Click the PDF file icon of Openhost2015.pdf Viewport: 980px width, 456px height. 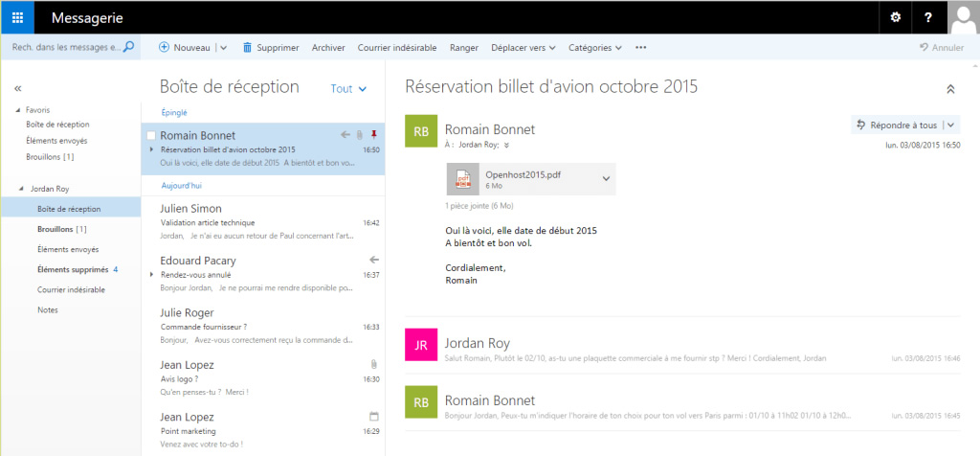[463, 179]
